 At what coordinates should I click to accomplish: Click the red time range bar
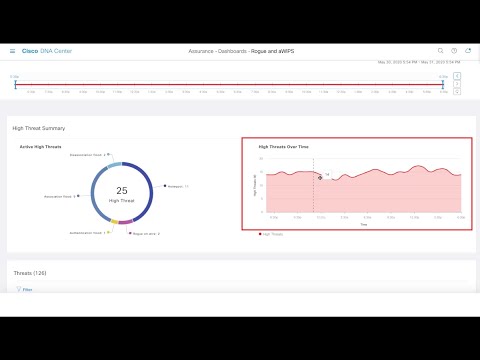pyautogui.click(x=229, y=84)
